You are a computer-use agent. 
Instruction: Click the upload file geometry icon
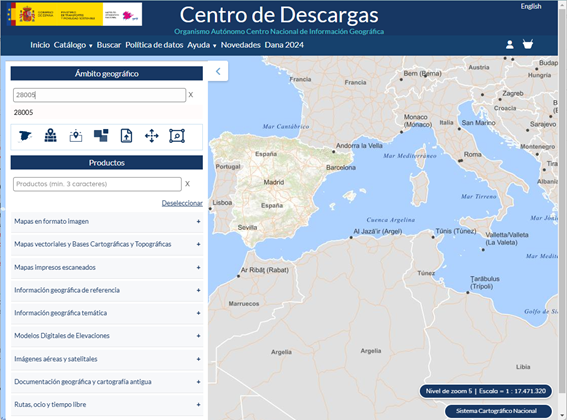coord(126,136)
